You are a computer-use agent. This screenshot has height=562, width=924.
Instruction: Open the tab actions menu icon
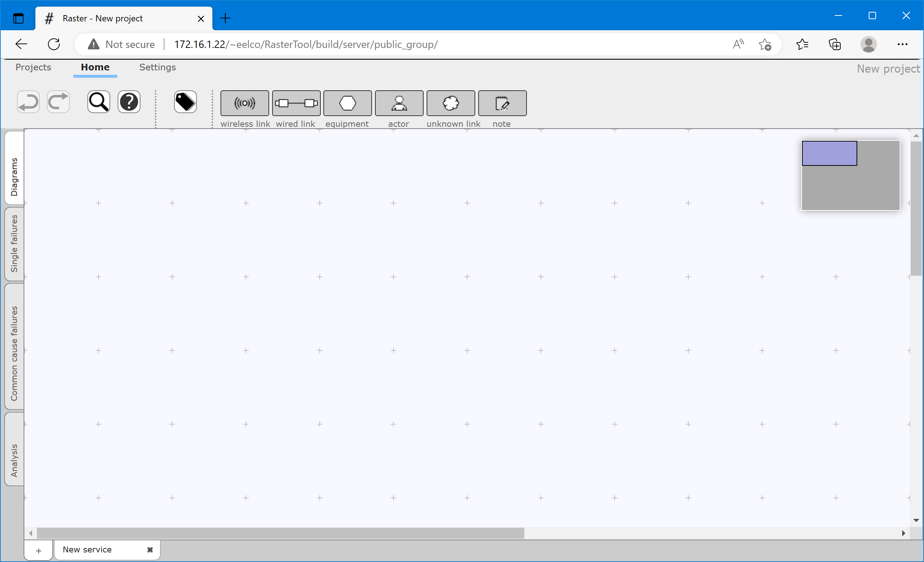coord(18,18)
